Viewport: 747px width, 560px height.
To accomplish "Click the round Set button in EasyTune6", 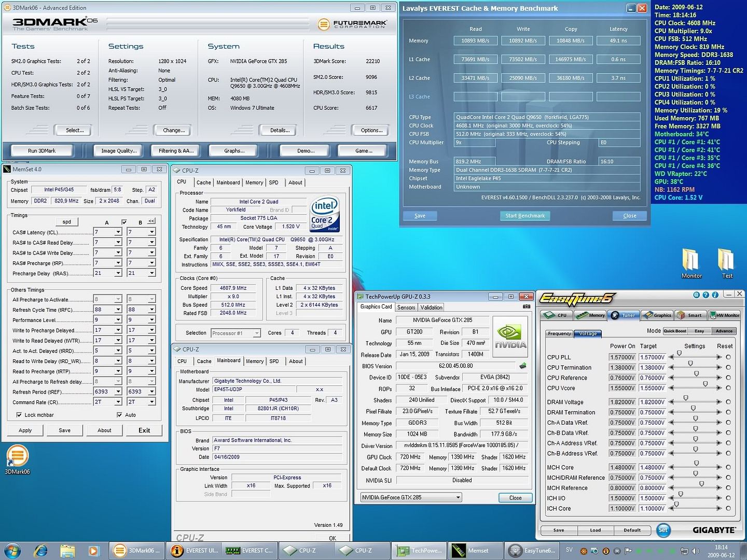I will pyautogui.click(x=663, y=530).
